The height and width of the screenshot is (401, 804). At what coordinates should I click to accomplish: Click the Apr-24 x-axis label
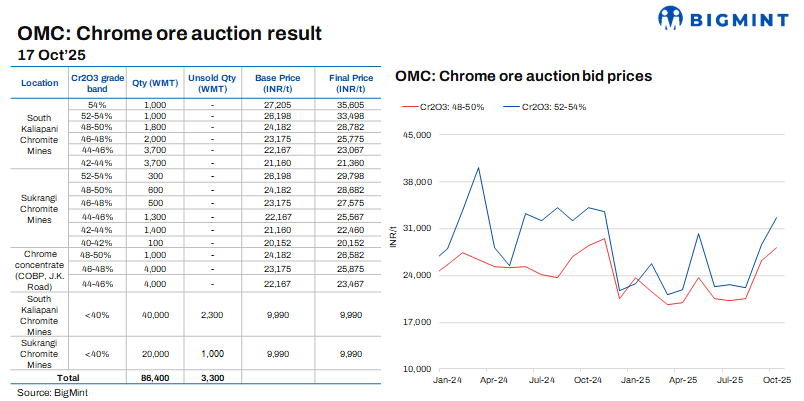(x=494, y=381)
